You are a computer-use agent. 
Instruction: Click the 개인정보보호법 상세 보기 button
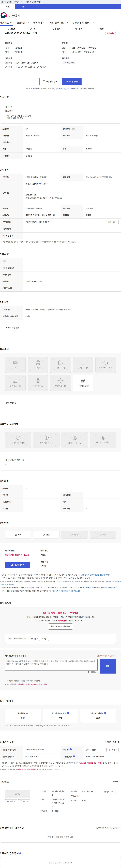pos(60,626)
